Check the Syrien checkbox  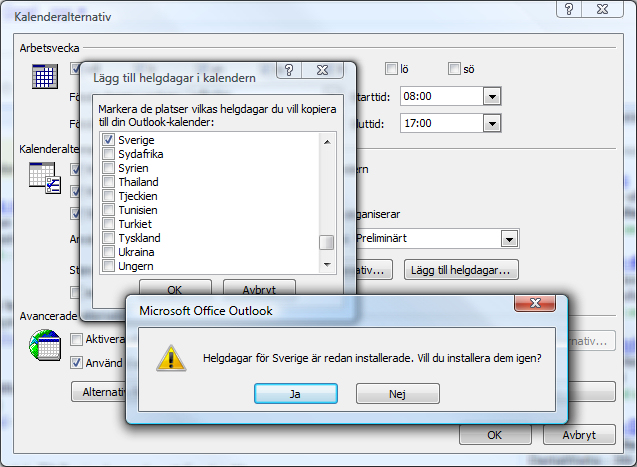tap(108, 168)
